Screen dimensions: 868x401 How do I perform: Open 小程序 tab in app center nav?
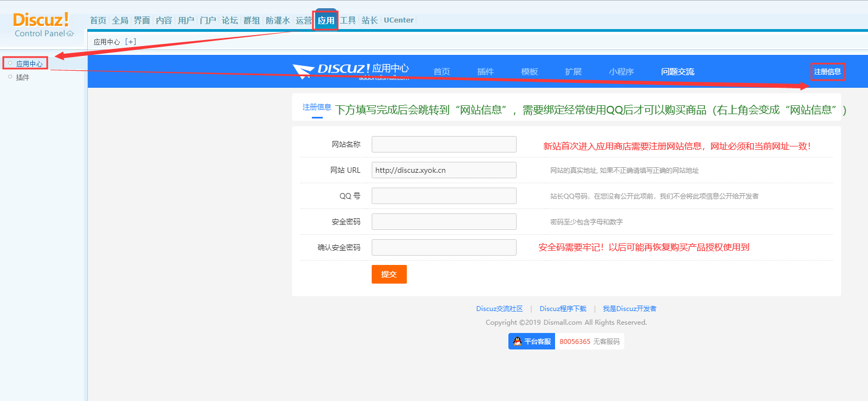(x=621, y=72)
